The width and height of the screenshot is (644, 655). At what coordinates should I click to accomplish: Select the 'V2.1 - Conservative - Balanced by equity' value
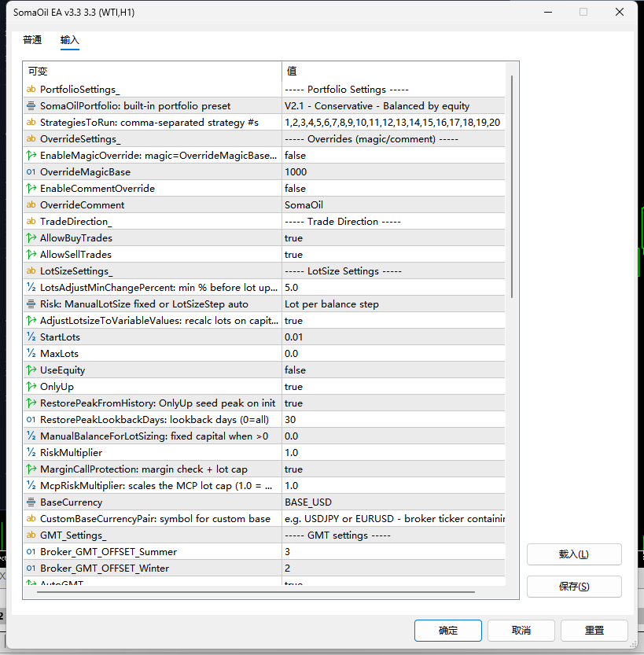393,105
